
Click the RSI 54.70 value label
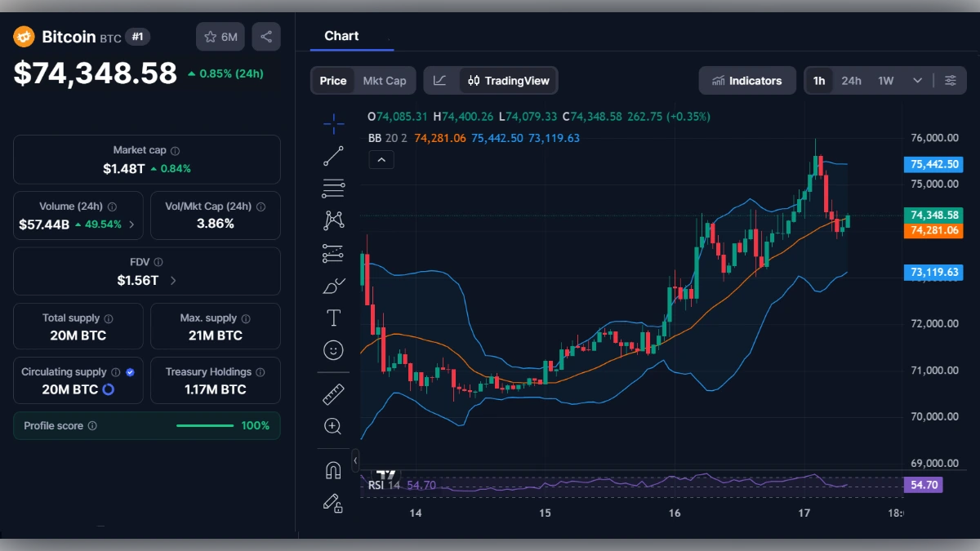pos(923,485)
